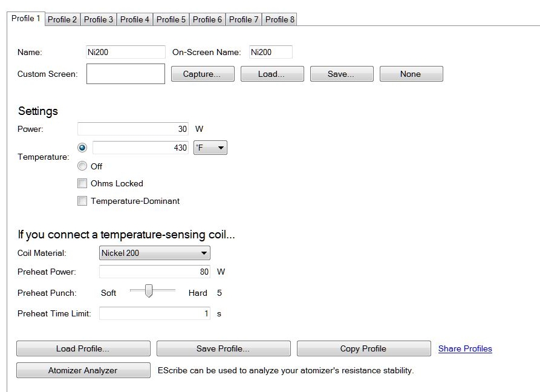Open the Share Profiles link

pos(464,348)
